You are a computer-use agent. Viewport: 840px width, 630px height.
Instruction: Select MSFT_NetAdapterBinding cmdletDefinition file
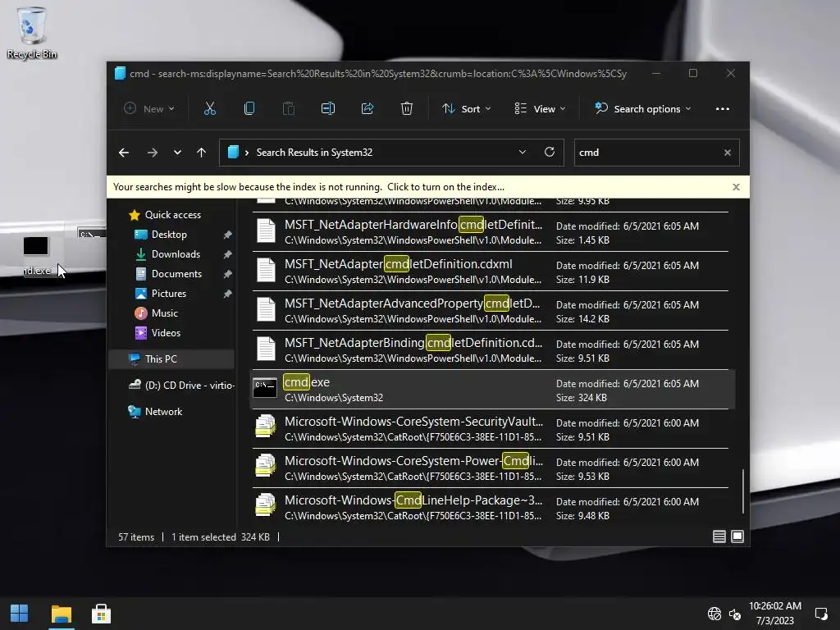pyautogui.click(x=491, y=350)
